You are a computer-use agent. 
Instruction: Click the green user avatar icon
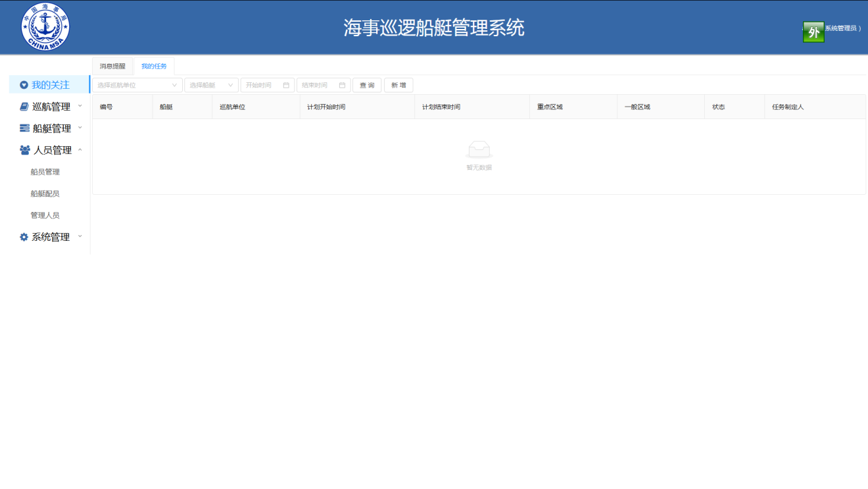[813, 32]
